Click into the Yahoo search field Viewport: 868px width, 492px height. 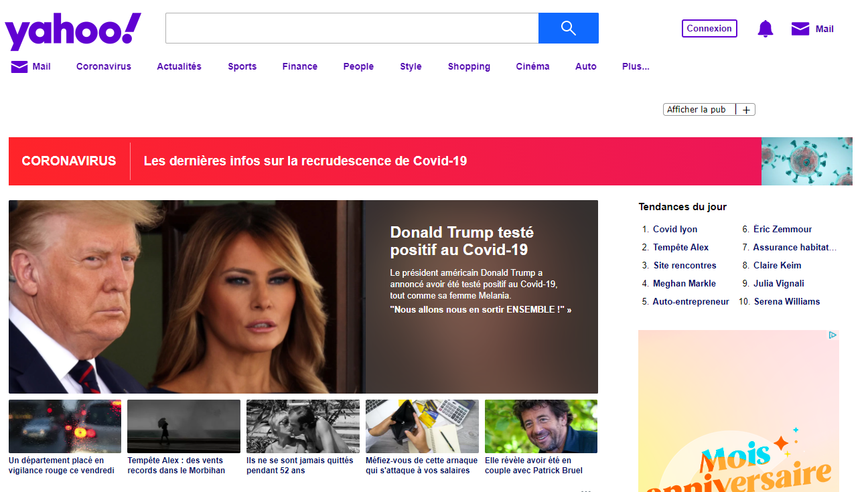[352, 28]
